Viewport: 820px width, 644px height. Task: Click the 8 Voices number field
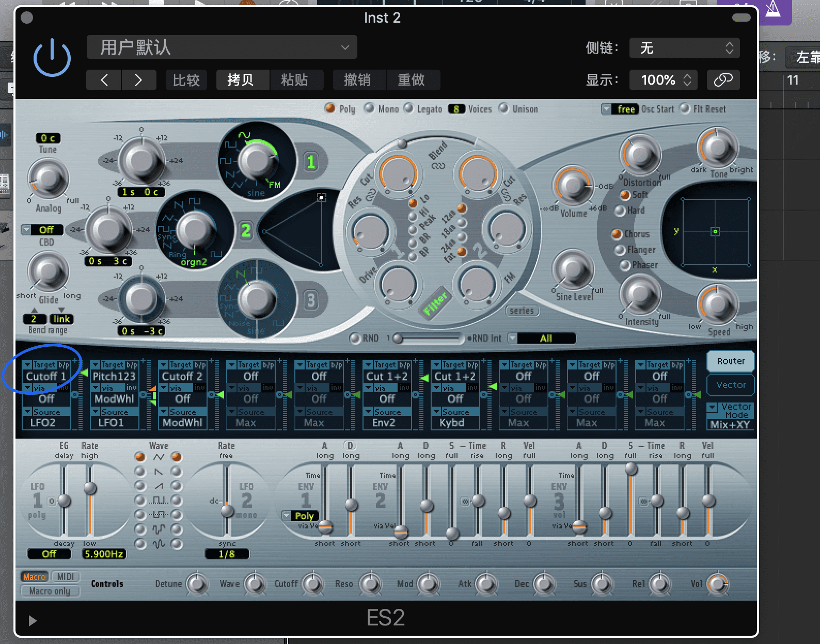click(456, 109)
